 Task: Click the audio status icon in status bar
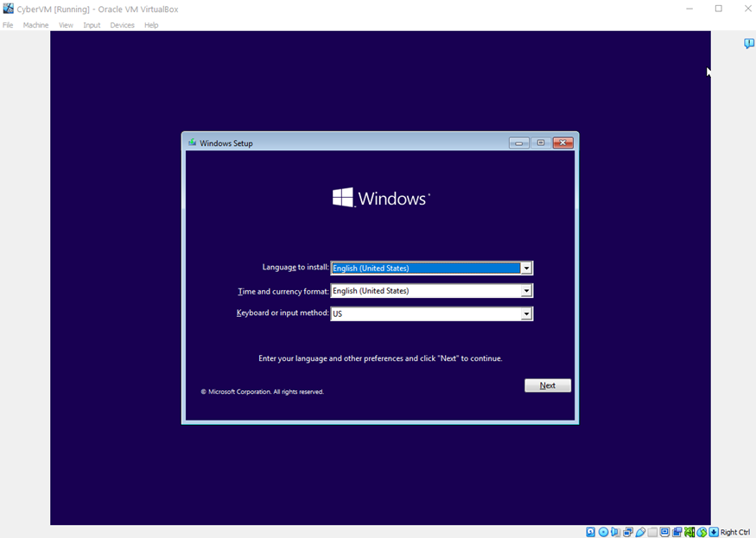[616, 532]
